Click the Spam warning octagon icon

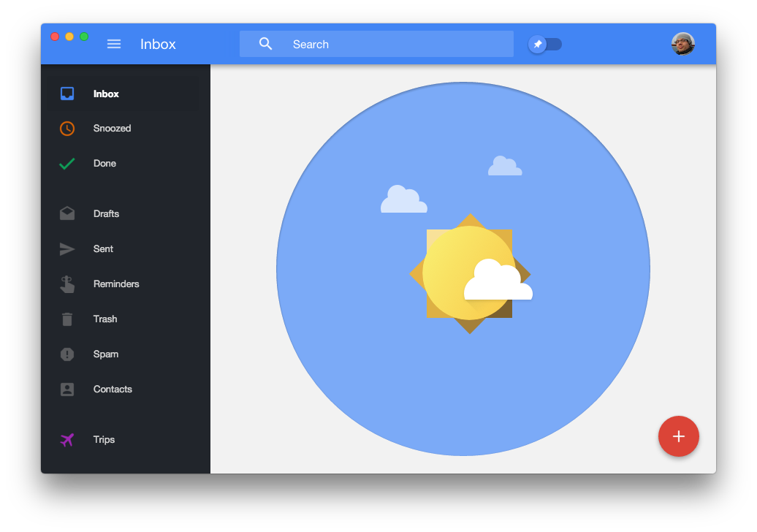(x=67, y=354)
